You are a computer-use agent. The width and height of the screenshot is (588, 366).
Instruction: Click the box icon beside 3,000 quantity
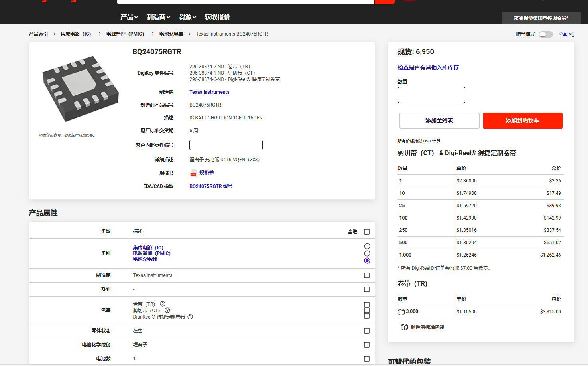click(401, 312)
